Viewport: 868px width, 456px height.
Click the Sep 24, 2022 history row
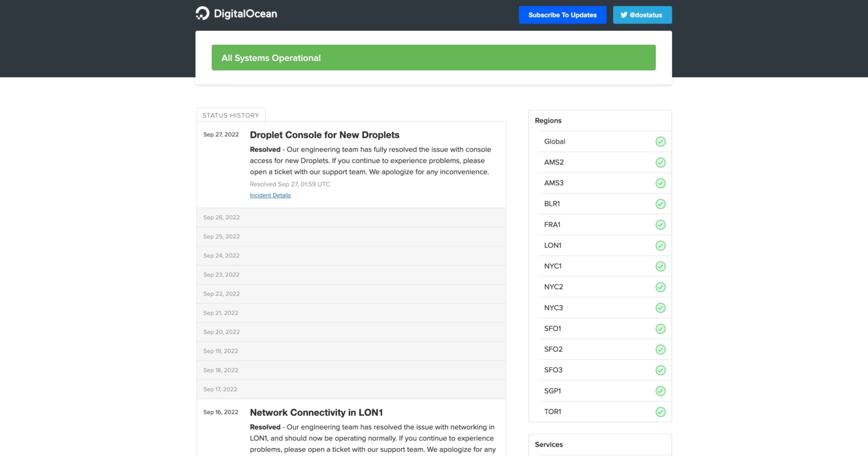[351, 256]
